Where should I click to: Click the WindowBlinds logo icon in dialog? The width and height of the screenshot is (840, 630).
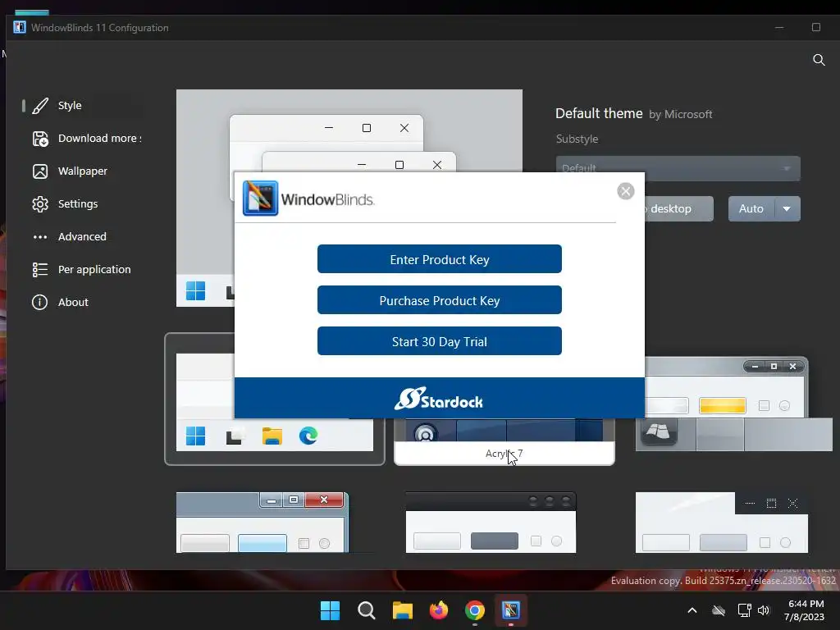pyautogui.click(x=260, y=199)
